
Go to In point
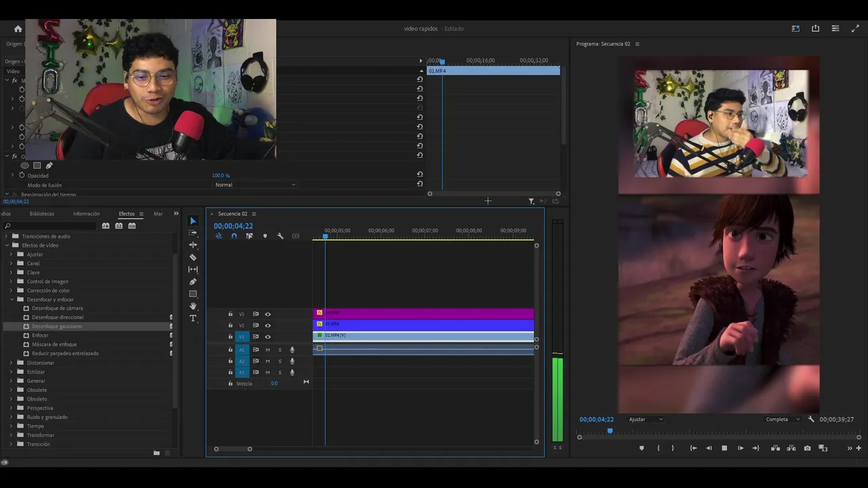693,448
